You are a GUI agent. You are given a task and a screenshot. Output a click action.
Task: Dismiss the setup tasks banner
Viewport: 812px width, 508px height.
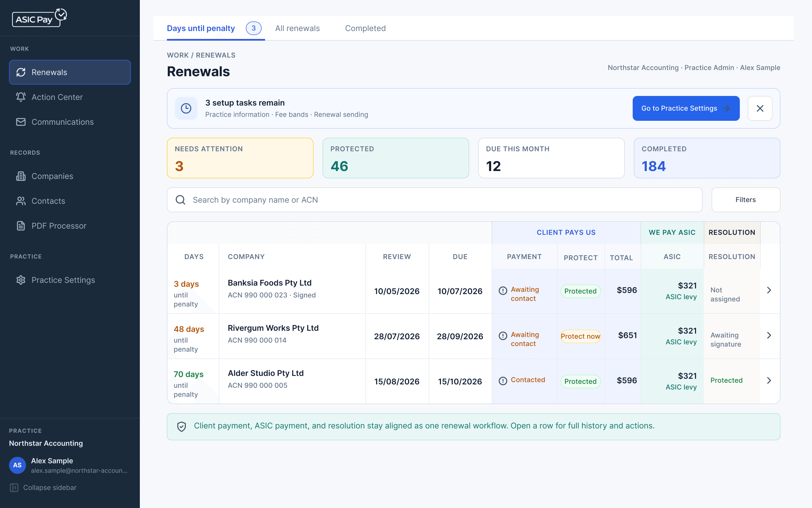tap(760, 108)
